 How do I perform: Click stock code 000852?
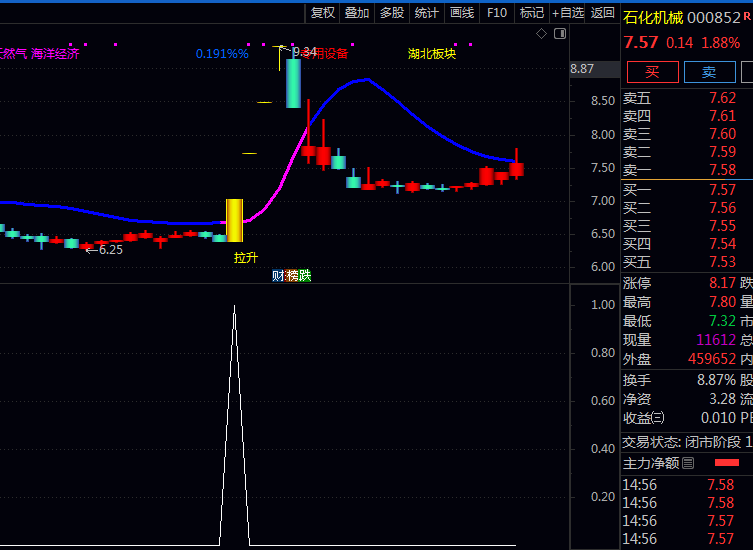(x=714, y=18)
